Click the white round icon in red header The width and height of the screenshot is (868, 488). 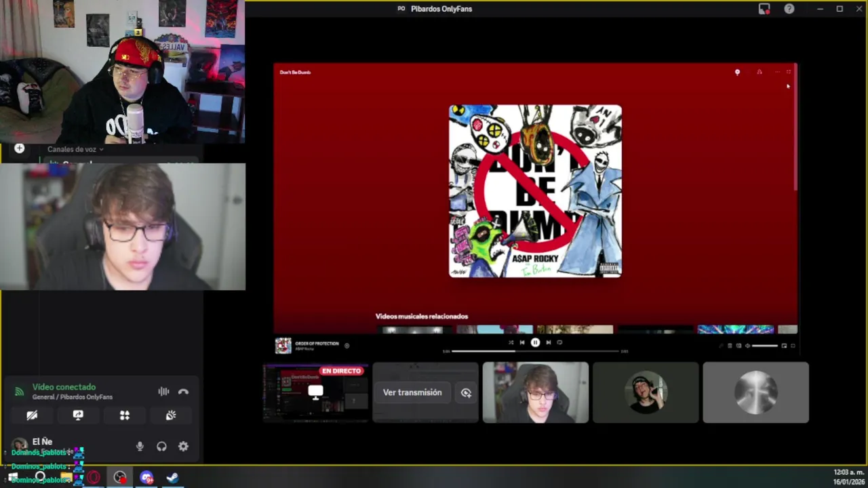point(737,72)
